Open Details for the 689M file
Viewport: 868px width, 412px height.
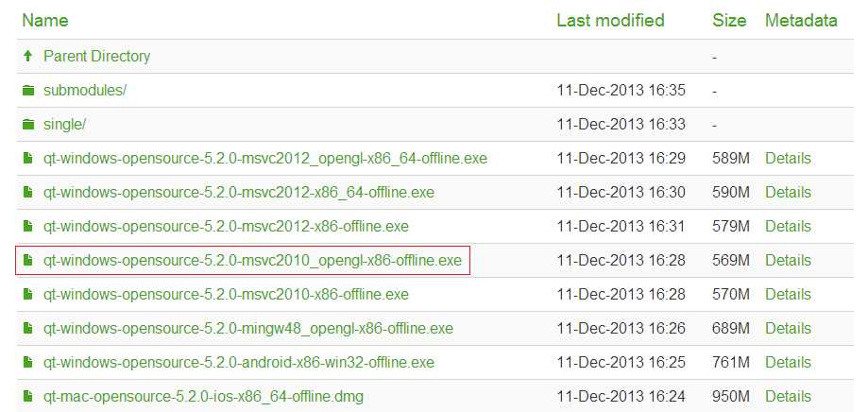788,329
